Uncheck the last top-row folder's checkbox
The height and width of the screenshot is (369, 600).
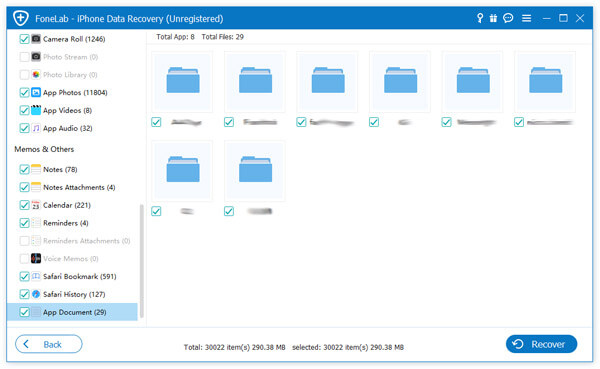(x=519, y=122)
